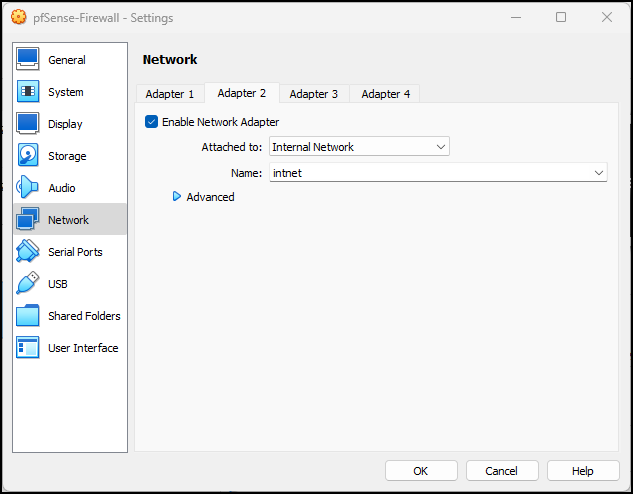Select the Serial Ports label in sidebar
Screen dimensions: 633x494
75,252
